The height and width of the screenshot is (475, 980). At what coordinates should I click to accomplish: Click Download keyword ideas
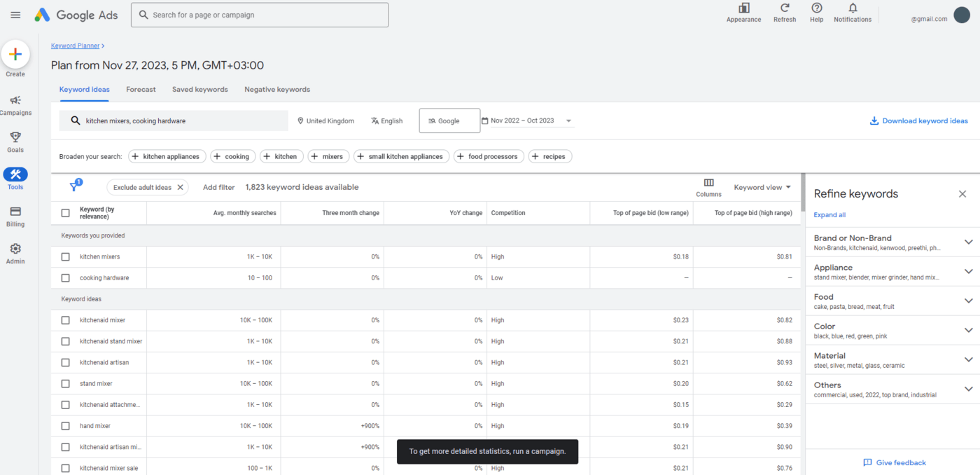[x=918, y=121]
